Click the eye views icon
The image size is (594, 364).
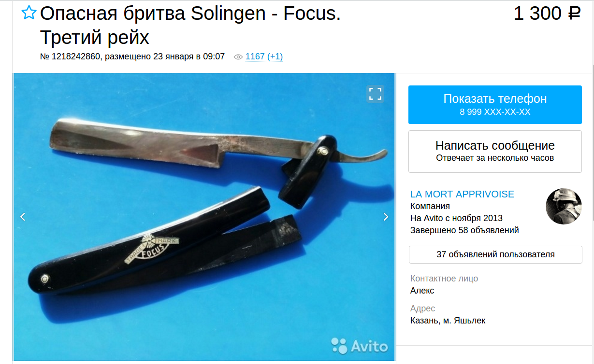point(238,57)
